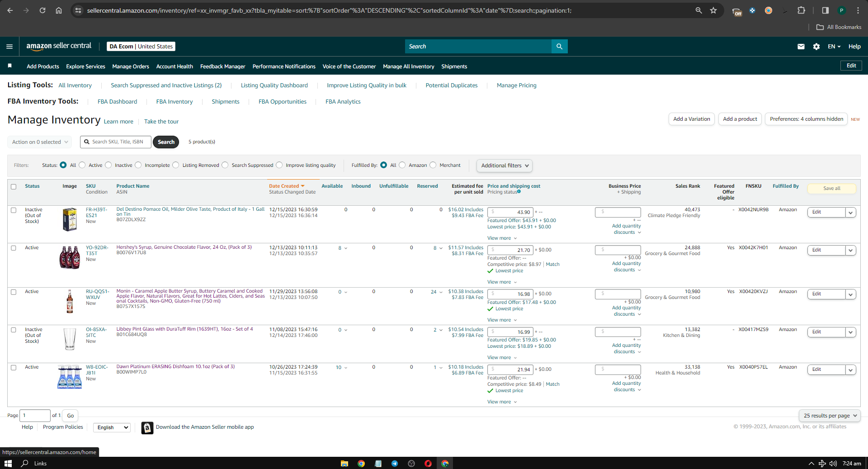Open the Dawn Platinum dish soap thumbnail
Image resolution: width=868 pixels, height=469 pixels.
pyautogui.click(x=70, y=377)
